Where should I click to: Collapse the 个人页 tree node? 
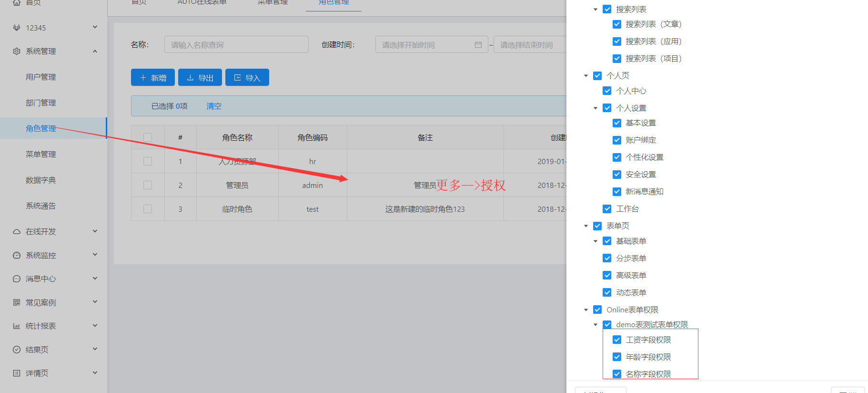586,75
